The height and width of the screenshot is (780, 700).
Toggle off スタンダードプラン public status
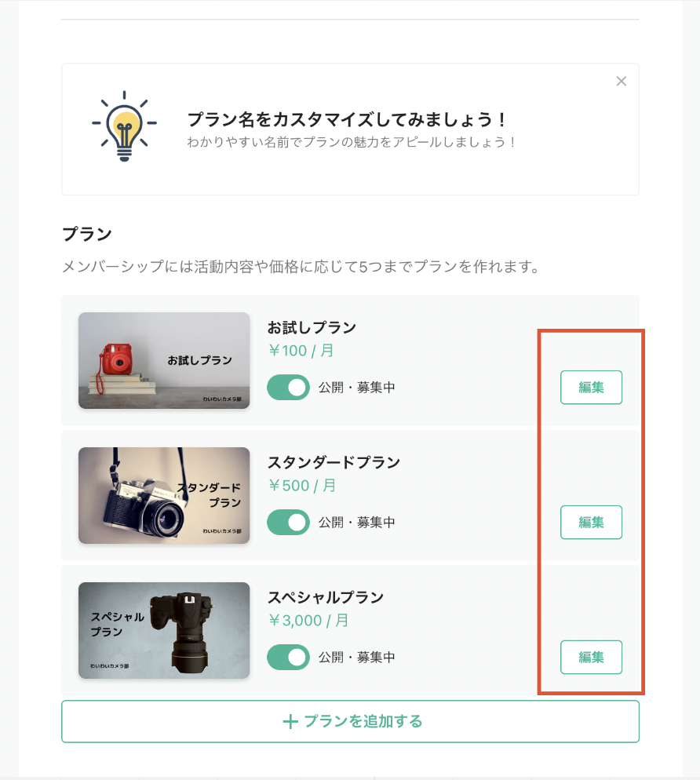[288, 523]
